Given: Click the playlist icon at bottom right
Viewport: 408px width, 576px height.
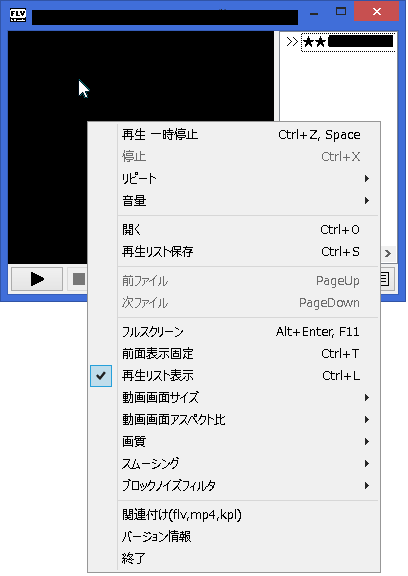Looking at the screenshot, I should point(386,279).
